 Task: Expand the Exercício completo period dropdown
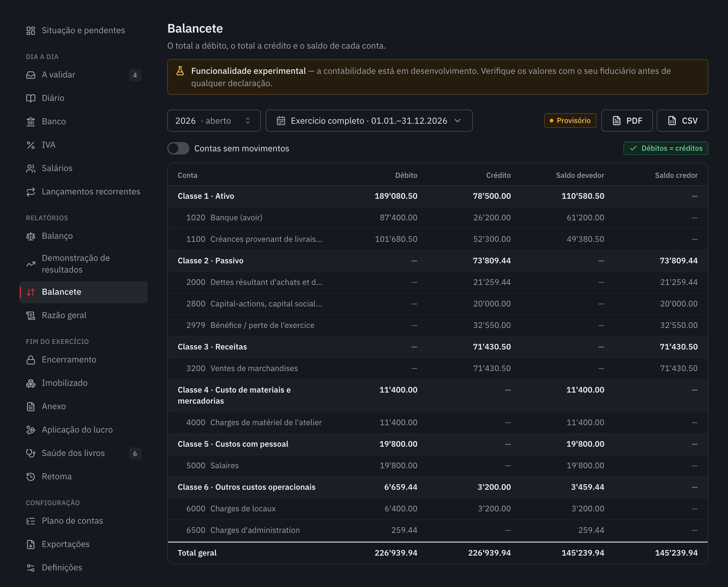[369, 121]
